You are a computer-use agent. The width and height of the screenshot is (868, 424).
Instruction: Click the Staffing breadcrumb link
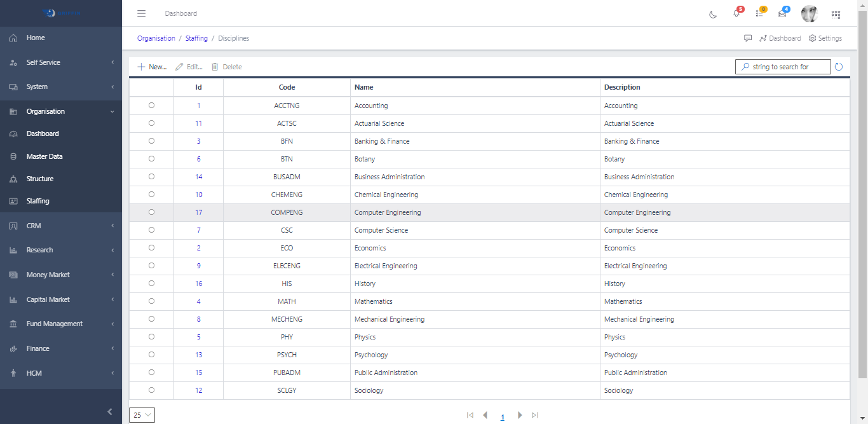[196, 38]
